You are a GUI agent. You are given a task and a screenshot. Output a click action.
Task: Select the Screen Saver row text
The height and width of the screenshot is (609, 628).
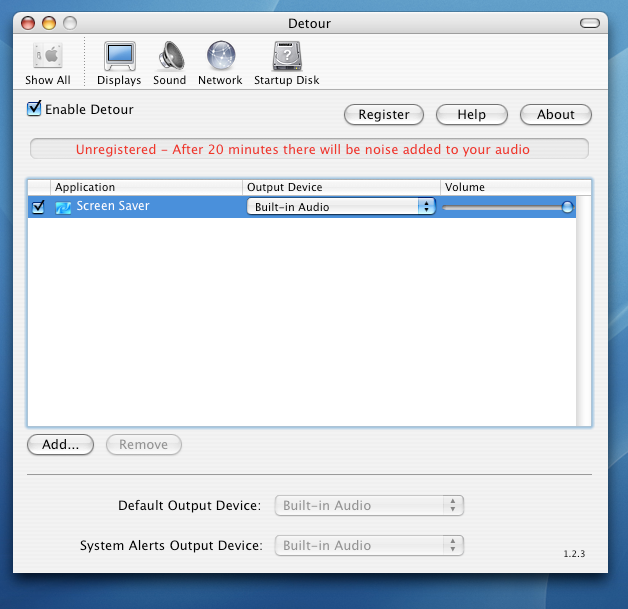[x=113, y=206]
